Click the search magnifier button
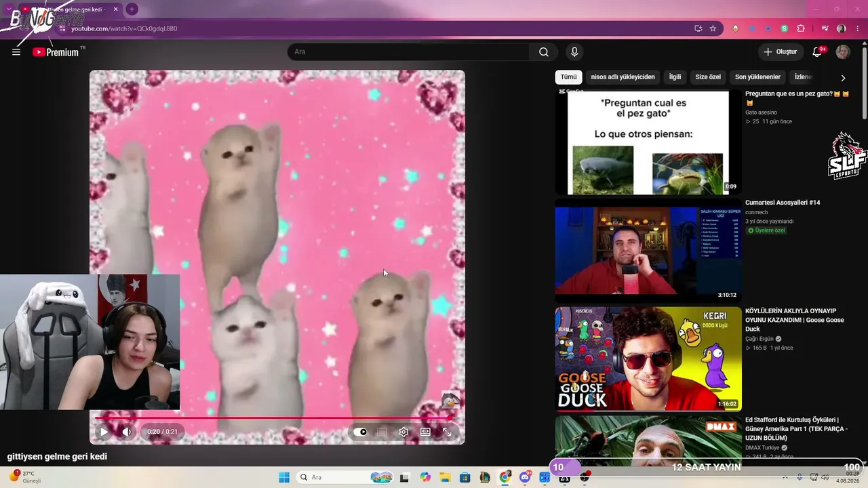The height and width of the screenshot is (488, 868). (544, 52)
